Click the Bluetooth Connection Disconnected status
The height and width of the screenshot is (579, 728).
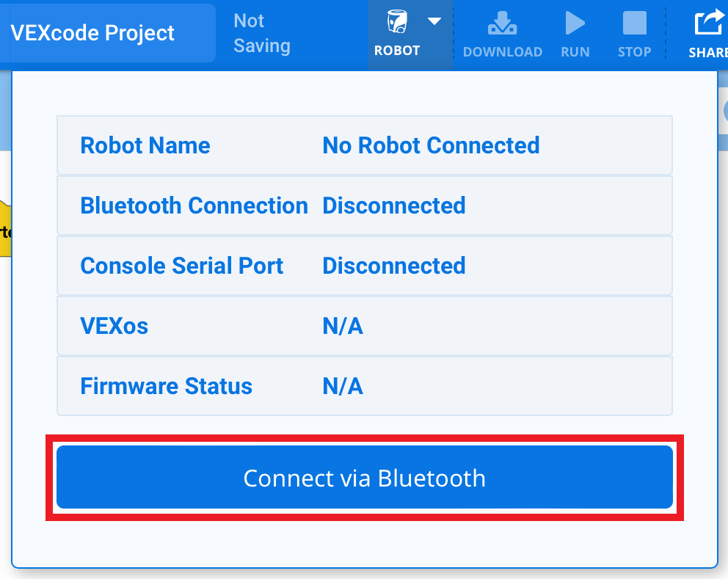pyautogui.click(x=394, y=205)
